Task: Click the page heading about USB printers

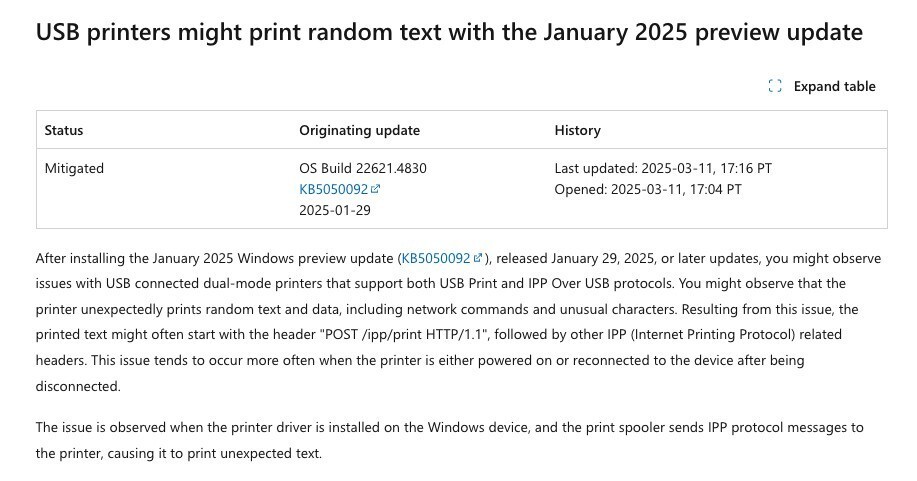Action: pyautogui.click(x=449, y=32)
